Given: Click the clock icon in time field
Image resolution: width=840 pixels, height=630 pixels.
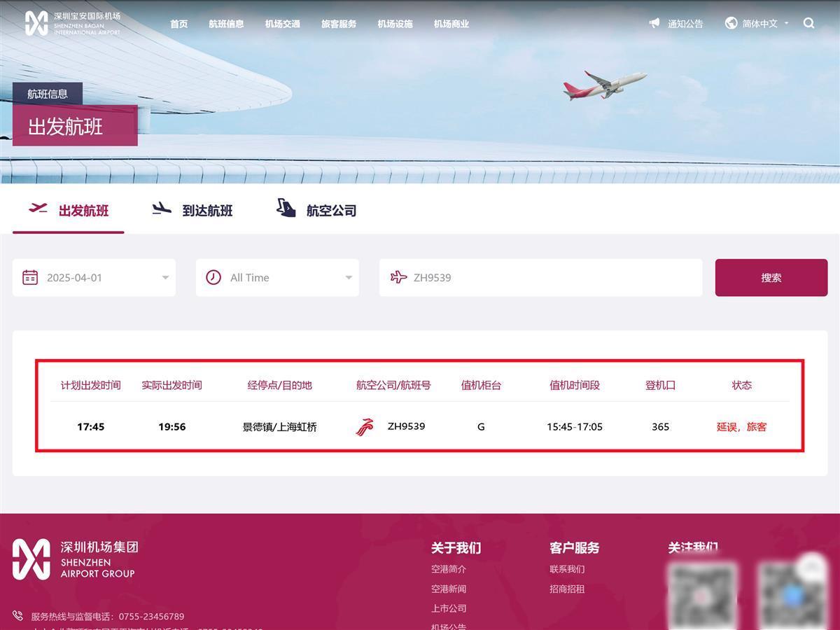Looking at the screenshot, I should [x=213, y=277].
